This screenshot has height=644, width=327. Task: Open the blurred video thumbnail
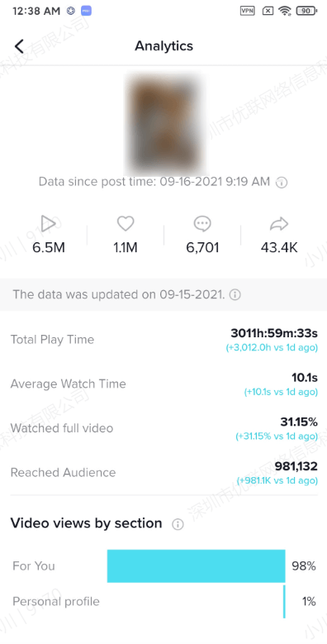point(165,123)
